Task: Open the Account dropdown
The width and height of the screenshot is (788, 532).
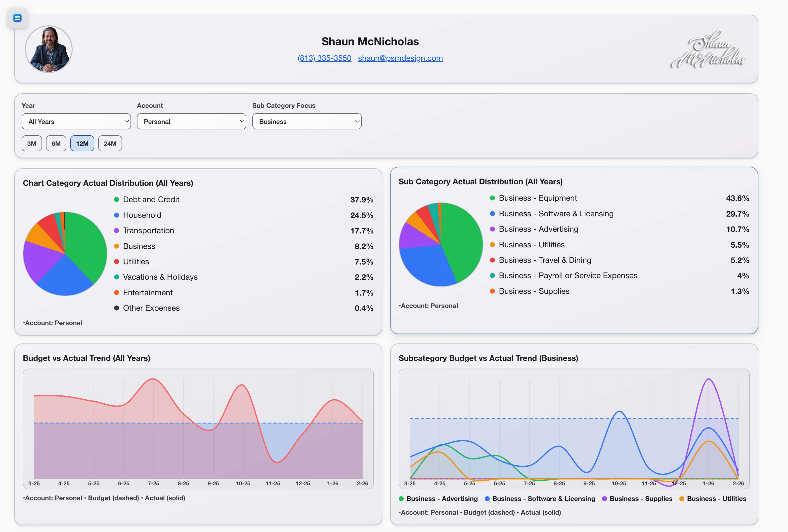Action: [191, 121]
